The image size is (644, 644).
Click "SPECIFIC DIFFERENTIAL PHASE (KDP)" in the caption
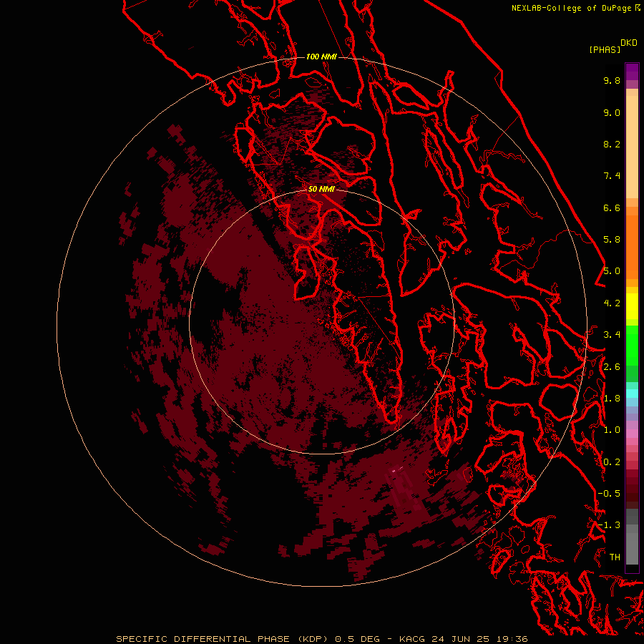pyautogui.click(x=223, y=639)
